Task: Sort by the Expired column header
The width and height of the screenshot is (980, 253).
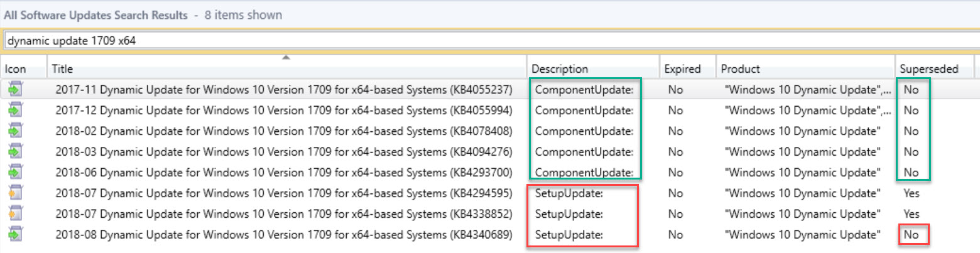Action: tap(687, 69)
